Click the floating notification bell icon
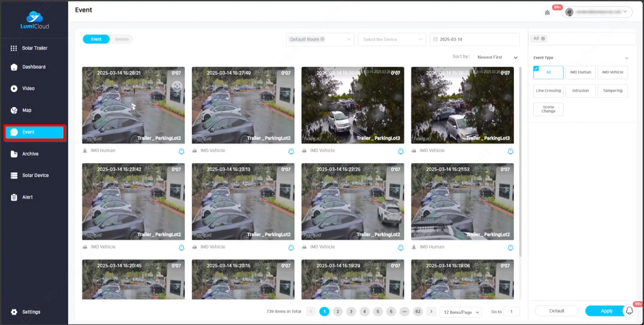This screenshot has width=644, height=325. (x=630, y=311)
